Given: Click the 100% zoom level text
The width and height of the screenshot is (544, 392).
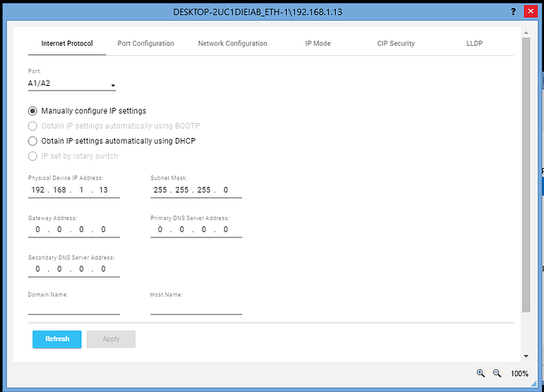Looking at the screenshot, I should 520,374.
